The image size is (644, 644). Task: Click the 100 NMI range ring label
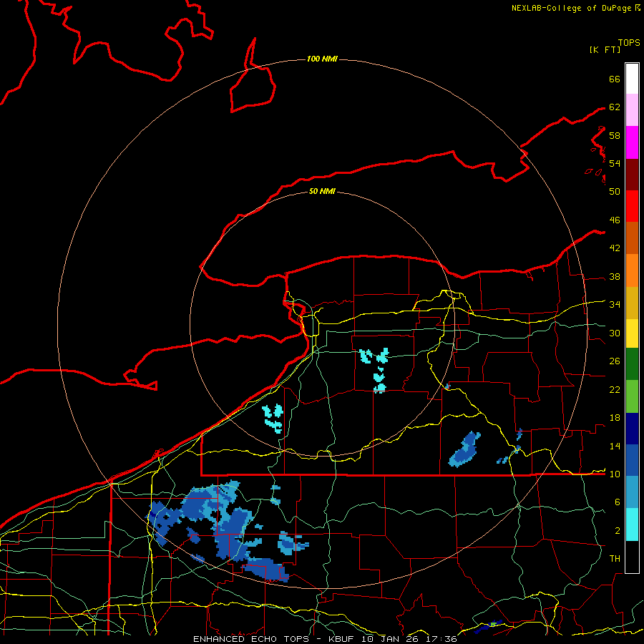tap(322, 59)
